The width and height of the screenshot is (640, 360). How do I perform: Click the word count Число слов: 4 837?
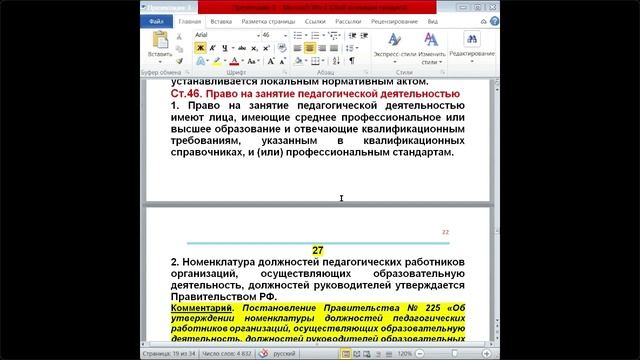point(227,353)
